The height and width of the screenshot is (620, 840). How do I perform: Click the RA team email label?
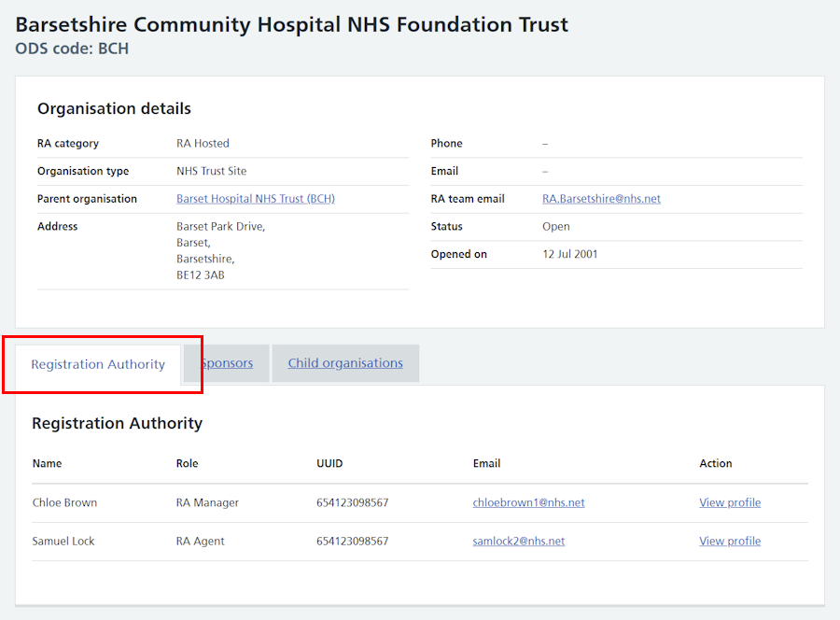pos(468,199)
